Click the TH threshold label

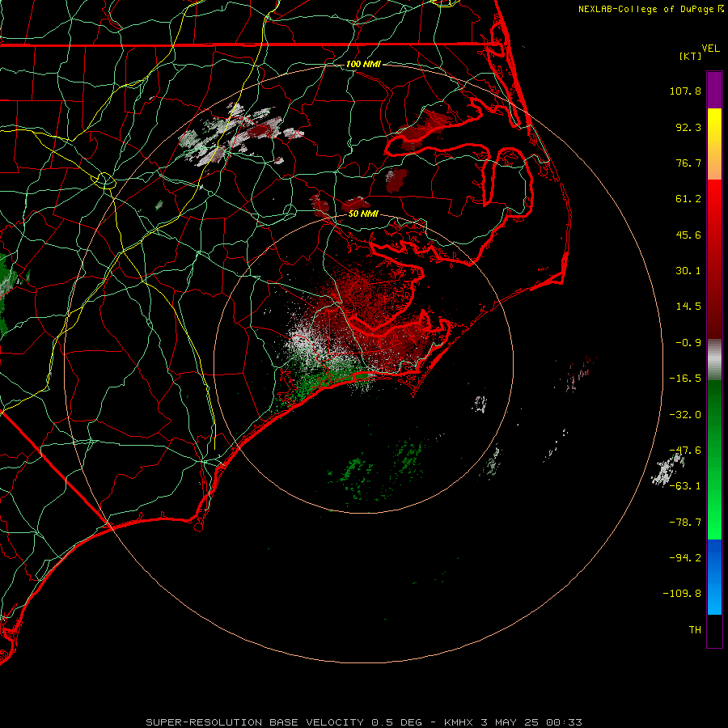coord(695,630)
